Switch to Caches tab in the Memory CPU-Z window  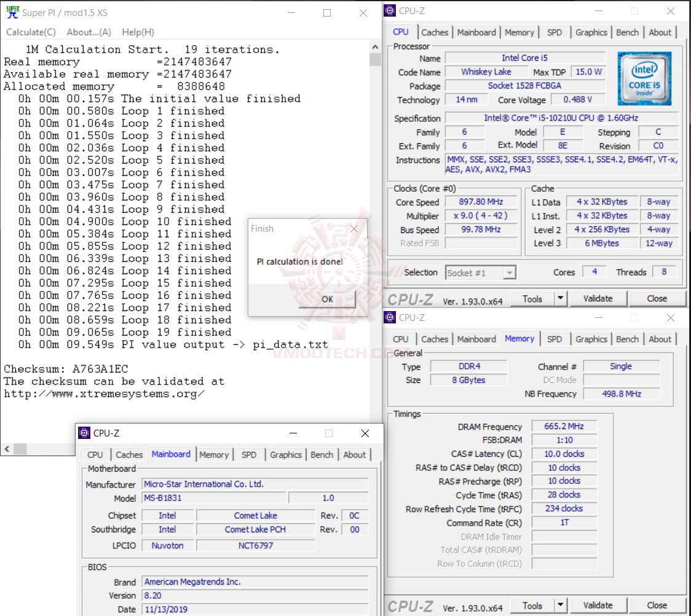click(x=435, y=339)
